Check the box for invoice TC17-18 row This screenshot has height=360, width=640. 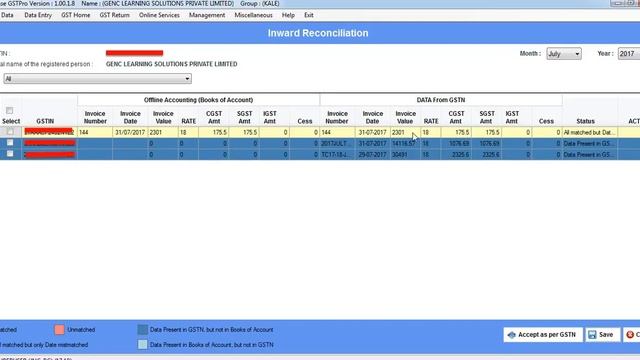click(x=10, y=154)
